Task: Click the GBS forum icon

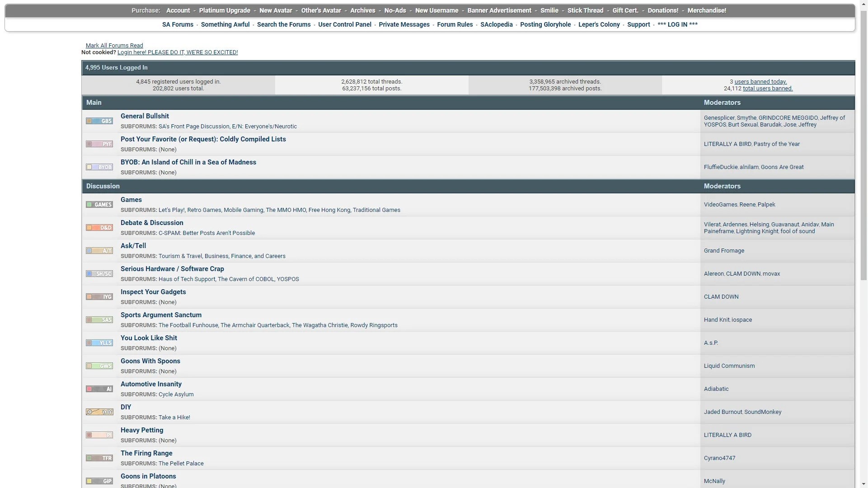Action: click(x=99, y=121)
